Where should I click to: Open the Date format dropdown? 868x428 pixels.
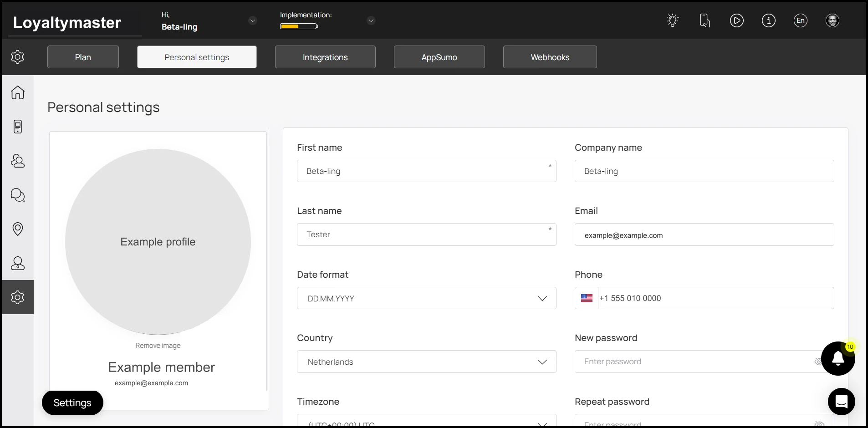[426, 298]
